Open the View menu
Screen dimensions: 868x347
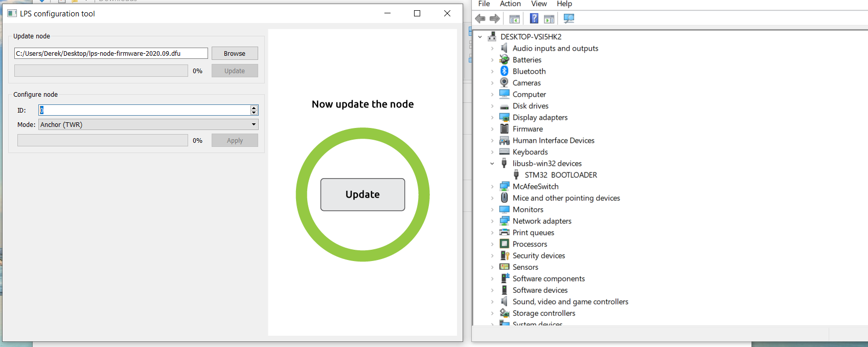(x=538, y=4)
